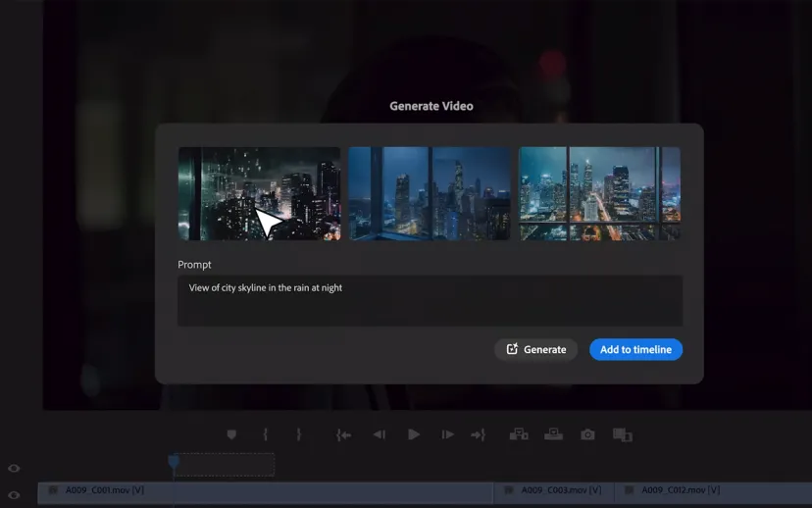Click the Lift icon in transport bar

pos(519,434)
